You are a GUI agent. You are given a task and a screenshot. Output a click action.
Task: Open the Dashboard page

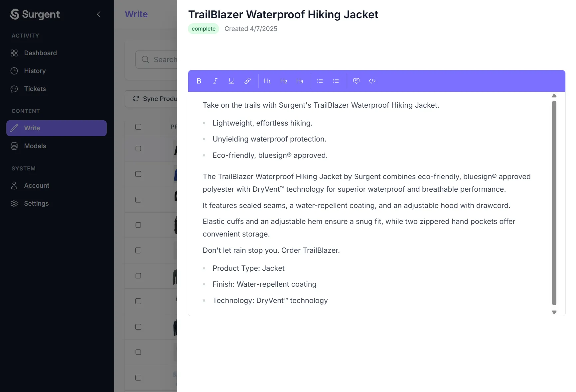pyautogui.click(x=40, y=53)
